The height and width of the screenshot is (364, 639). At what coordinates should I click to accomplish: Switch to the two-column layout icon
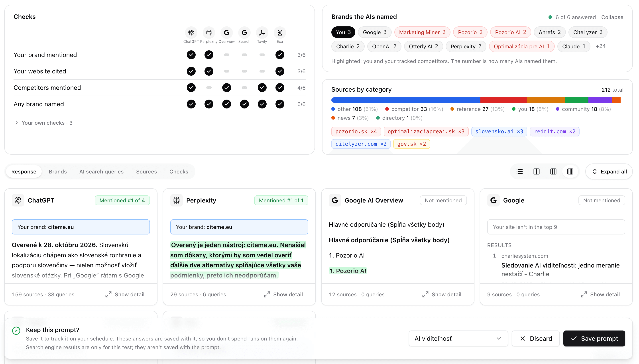(x=536, y=171)
